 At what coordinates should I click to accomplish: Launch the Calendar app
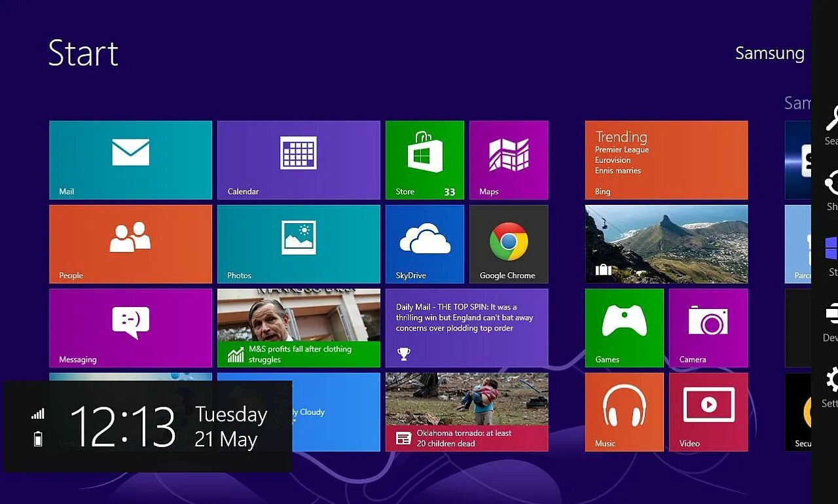(x=299, y=159)
